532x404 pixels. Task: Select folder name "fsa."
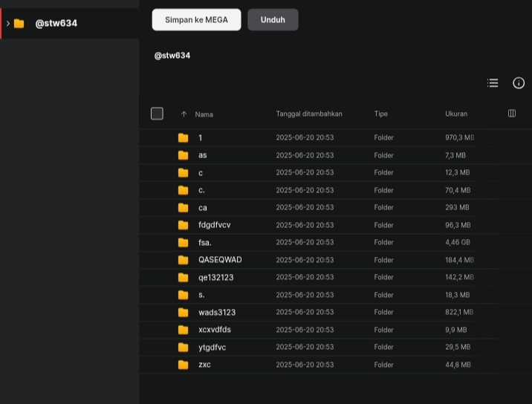coord(205,243)
